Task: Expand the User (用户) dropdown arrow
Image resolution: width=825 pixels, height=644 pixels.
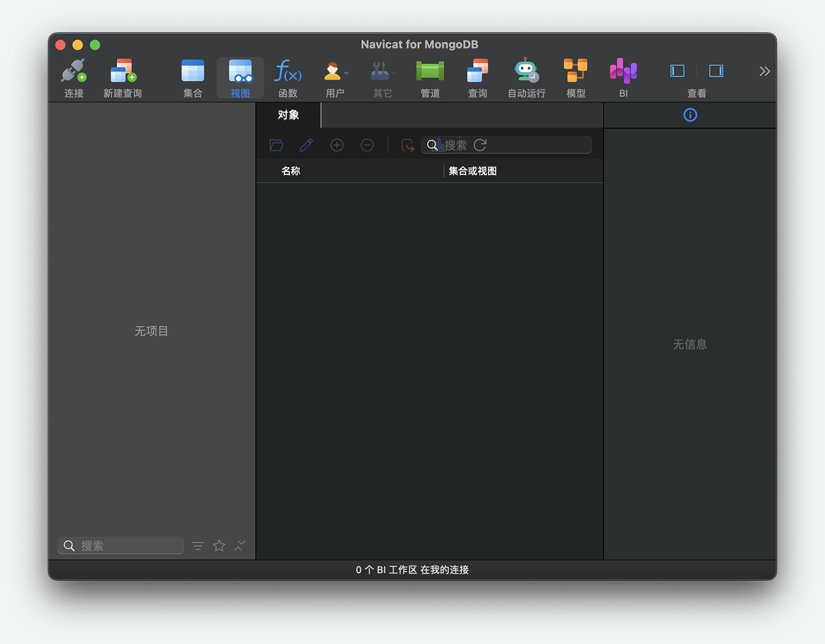Action: pyautogui.click(x=346, y=73)
